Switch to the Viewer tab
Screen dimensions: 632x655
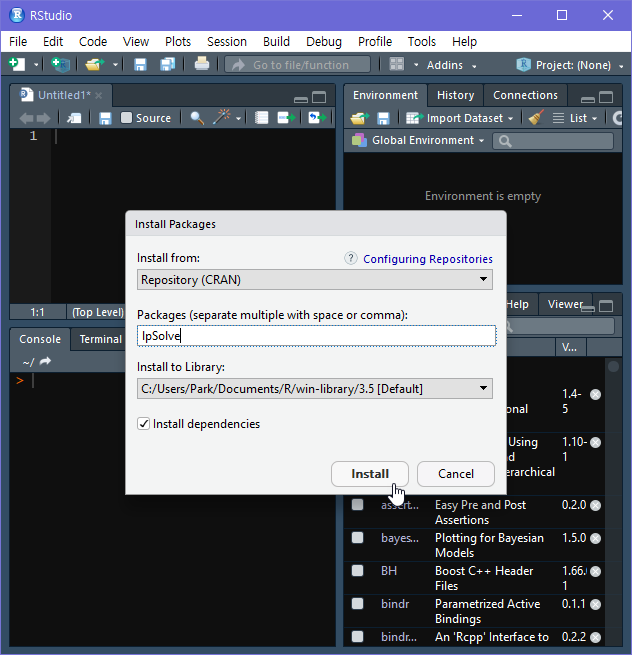(x=565, y=304)
